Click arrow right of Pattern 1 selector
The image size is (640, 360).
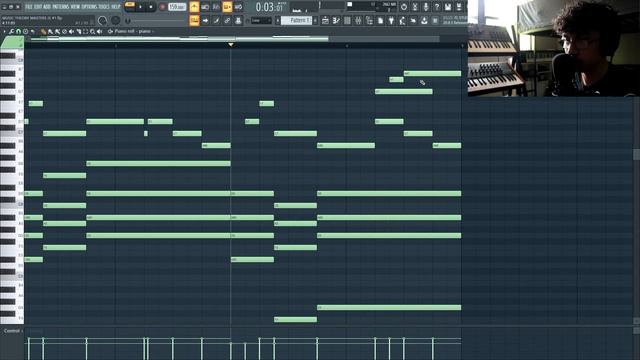tap(315, 20)
